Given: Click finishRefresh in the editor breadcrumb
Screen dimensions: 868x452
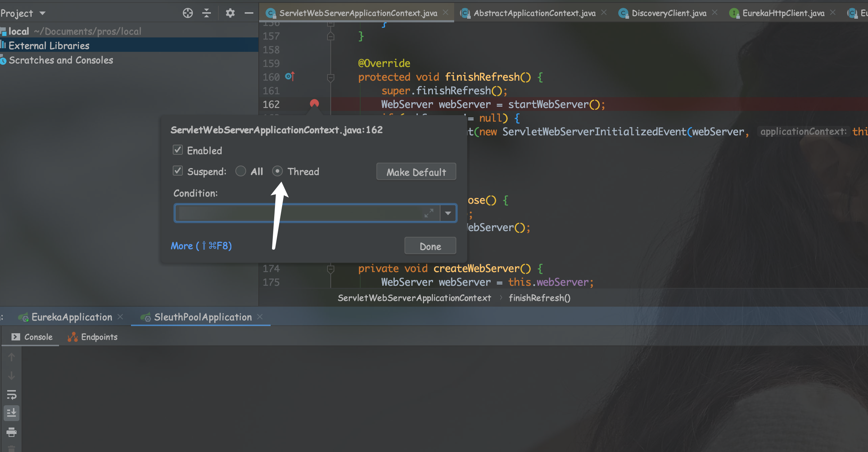Looking at the screenshot, I should [539, 298].
